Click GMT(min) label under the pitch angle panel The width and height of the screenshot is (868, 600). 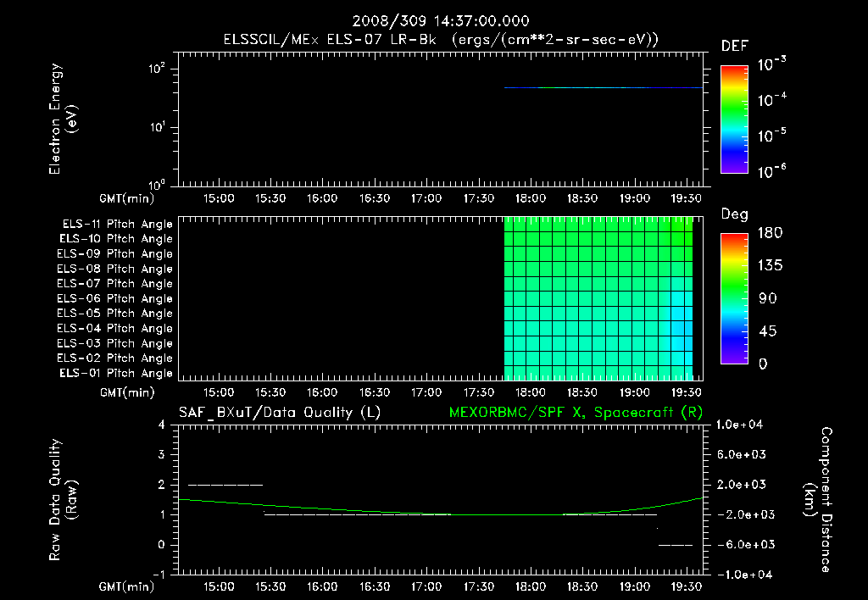click(x=127, y=393)
